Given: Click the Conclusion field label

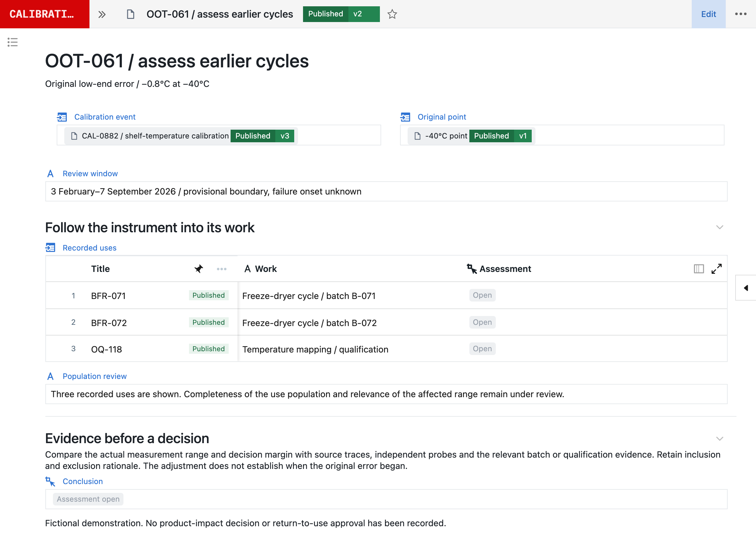Looking at the screenshot, I should 83,481.
